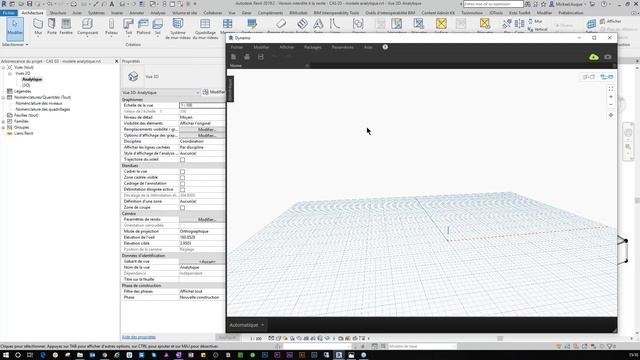640x360 pixels.
Task: Open the Fichier menu in Dynamo
Action: pyautogui.click(x=237, y=47)
